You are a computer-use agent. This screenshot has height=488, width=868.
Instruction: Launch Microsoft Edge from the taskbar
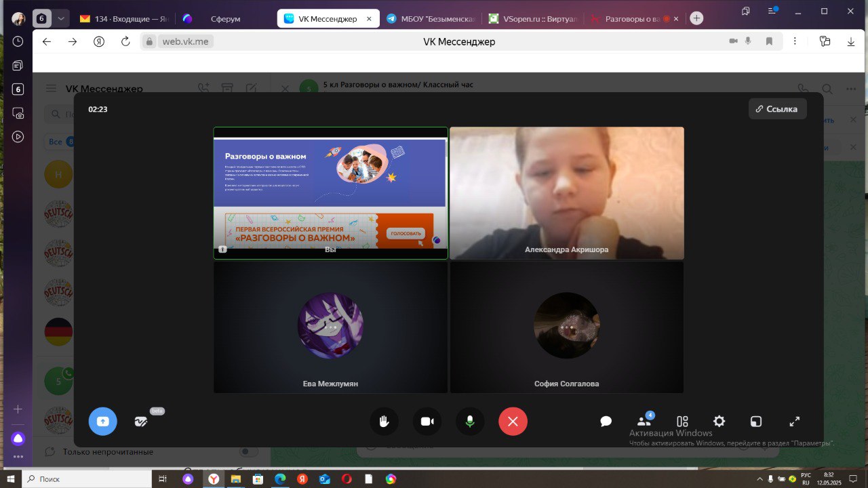(279, 479)
